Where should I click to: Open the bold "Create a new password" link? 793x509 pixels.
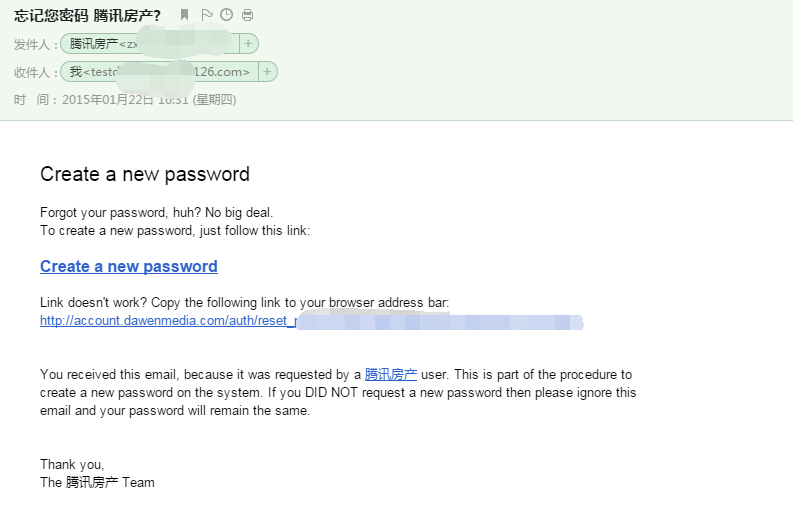[129, 266]
